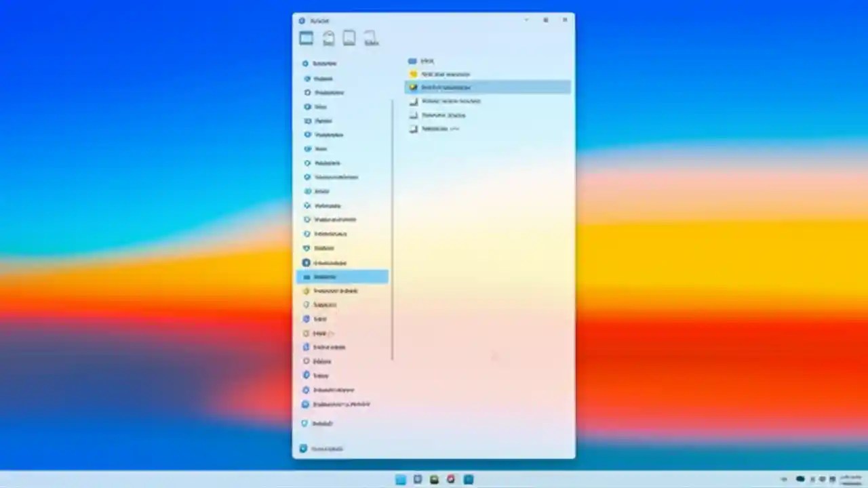Open the second toolbar icon resembling a drive

(328, 37)
